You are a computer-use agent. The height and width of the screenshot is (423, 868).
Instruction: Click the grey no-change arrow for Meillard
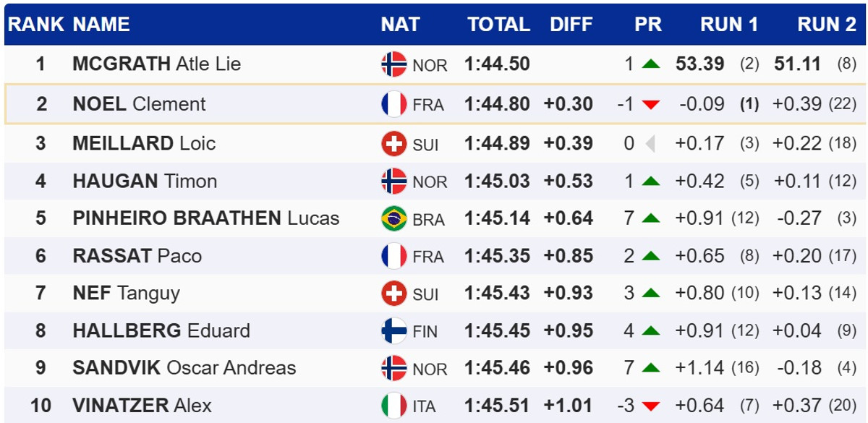point(650,144)
